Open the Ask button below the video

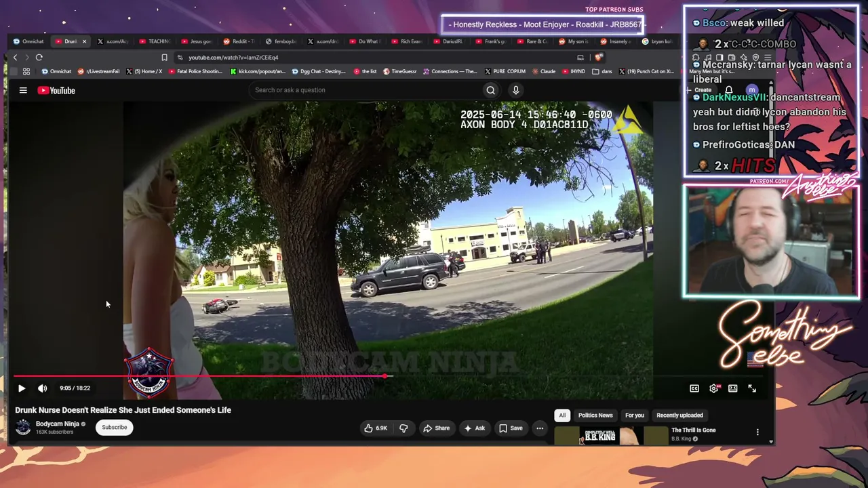pyautogui.click(x=474, y=428)
